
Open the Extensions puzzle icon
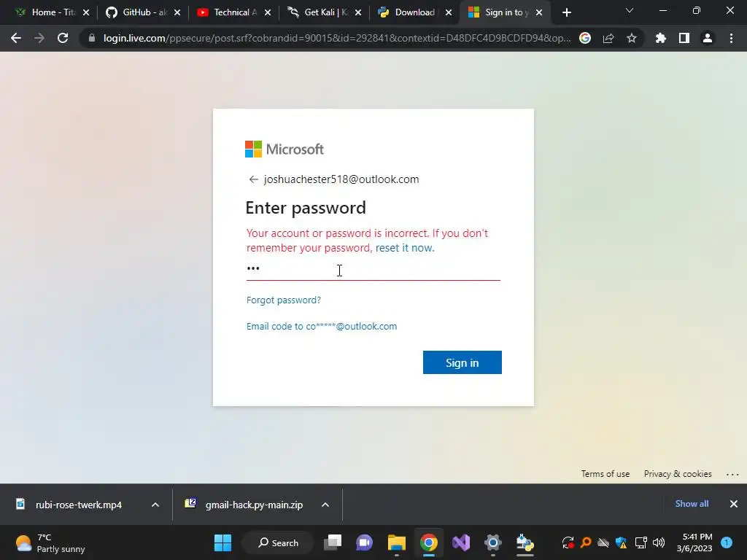660,38
